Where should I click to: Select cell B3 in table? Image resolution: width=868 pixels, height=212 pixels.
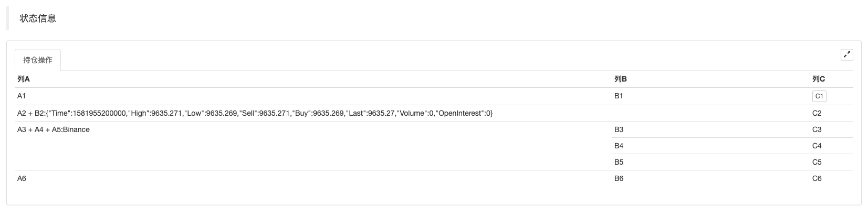coord(619,129)
